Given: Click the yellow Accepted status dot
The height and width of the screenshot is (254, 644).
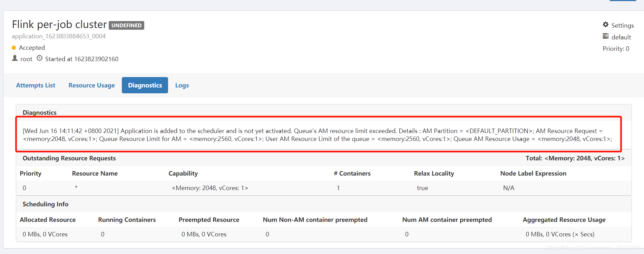Looking at the screenshot, I should click(x=14, y=48).
